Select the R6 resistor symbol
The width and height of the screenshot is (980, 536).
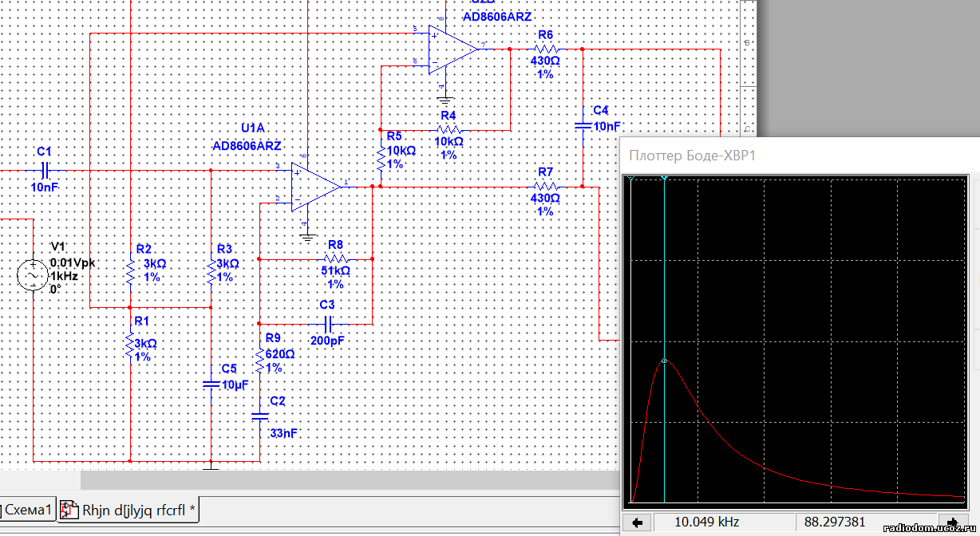(x=545, y=49)
